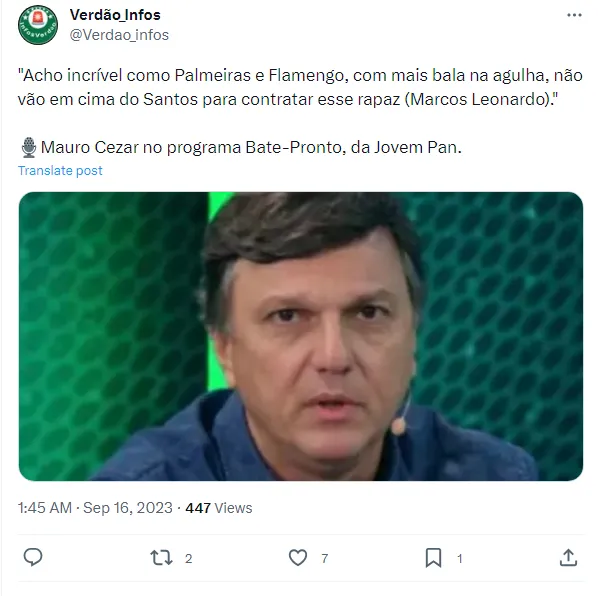Click Translate post link
The width and height of the screenshot is (600, 596).
[60, 171]
